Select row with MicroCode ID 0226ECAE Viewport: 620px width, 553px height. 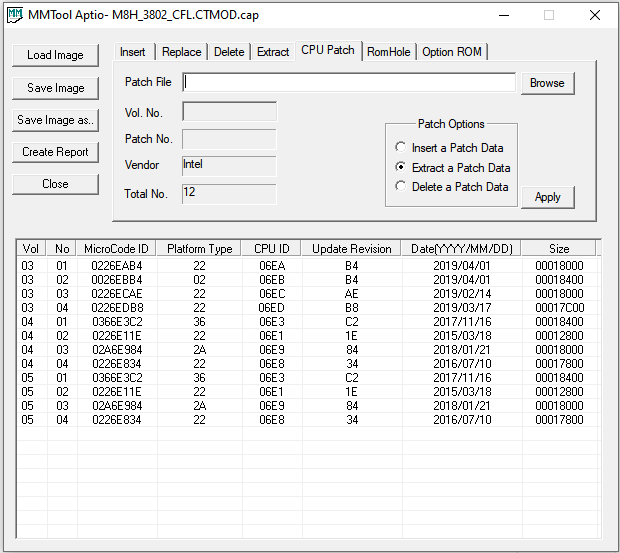308,294
